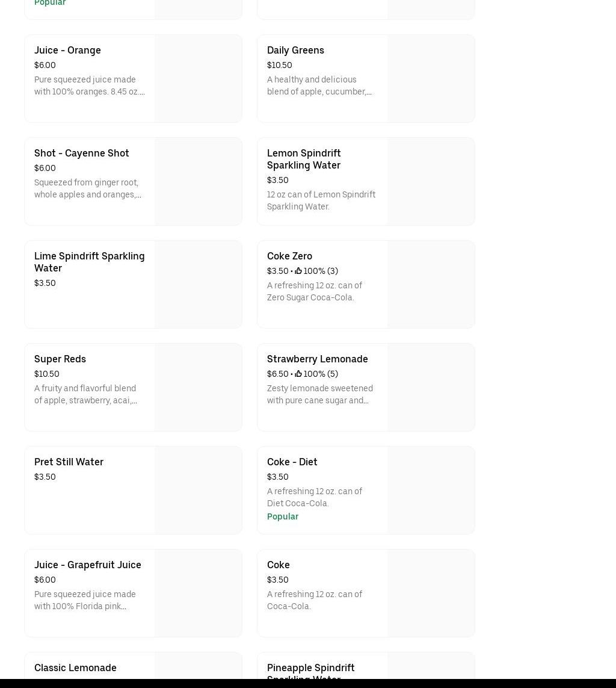616x688 pixels.
Task: Open the Shot - Cayenne Shot title
Action: tap(81, 153)
